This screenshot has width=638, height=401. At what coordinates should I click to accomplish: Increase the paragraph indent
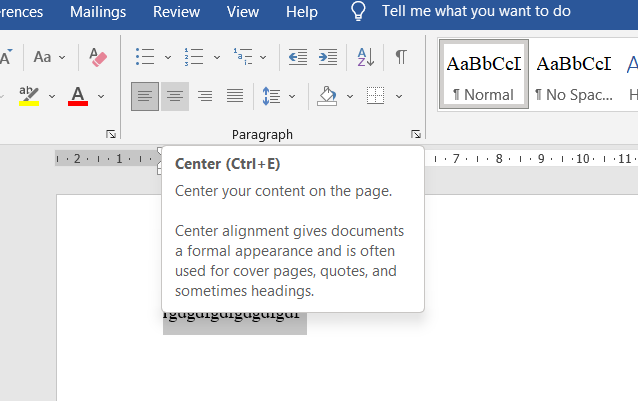tap(328, 57)
